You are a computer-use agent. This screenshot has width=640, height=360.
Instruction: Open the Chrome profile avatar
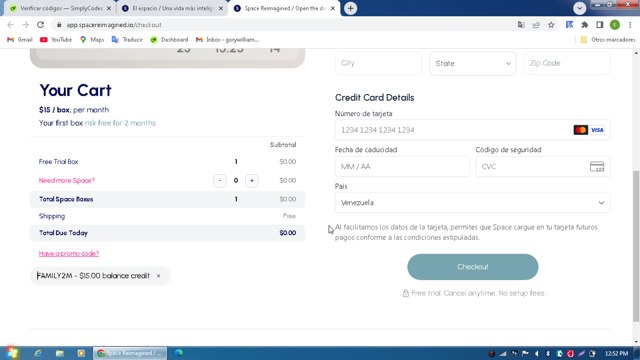pos(615,25)
